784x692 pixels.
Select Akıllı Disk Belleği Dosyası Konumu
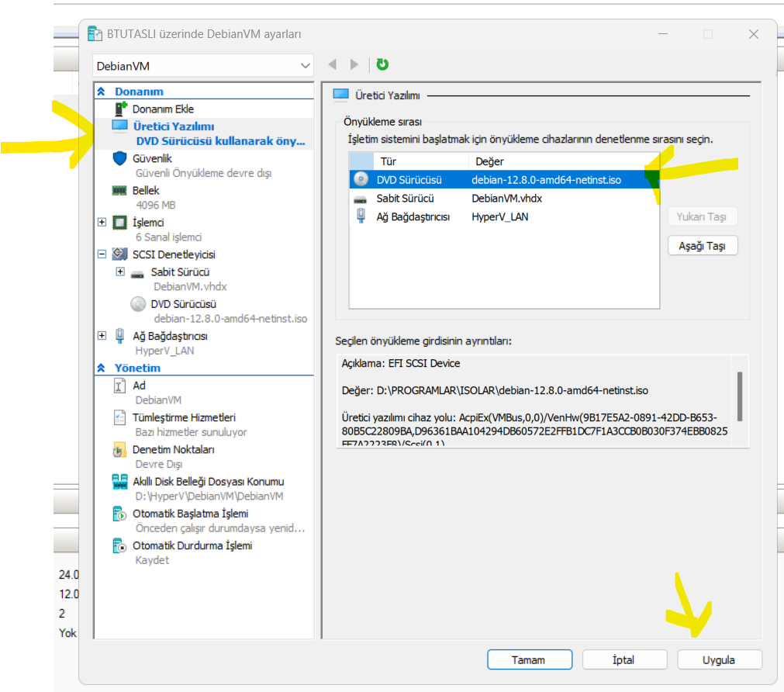pos(208,481)
